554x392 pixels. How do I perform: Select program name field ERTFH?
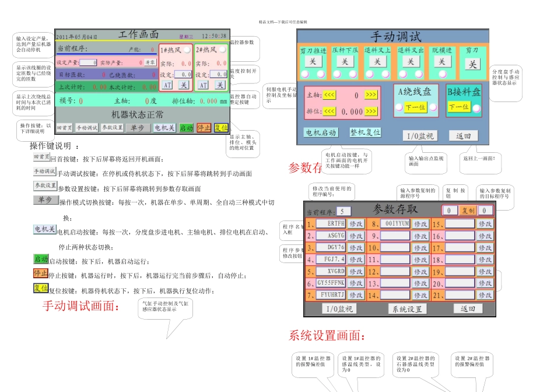coord(330,223)
